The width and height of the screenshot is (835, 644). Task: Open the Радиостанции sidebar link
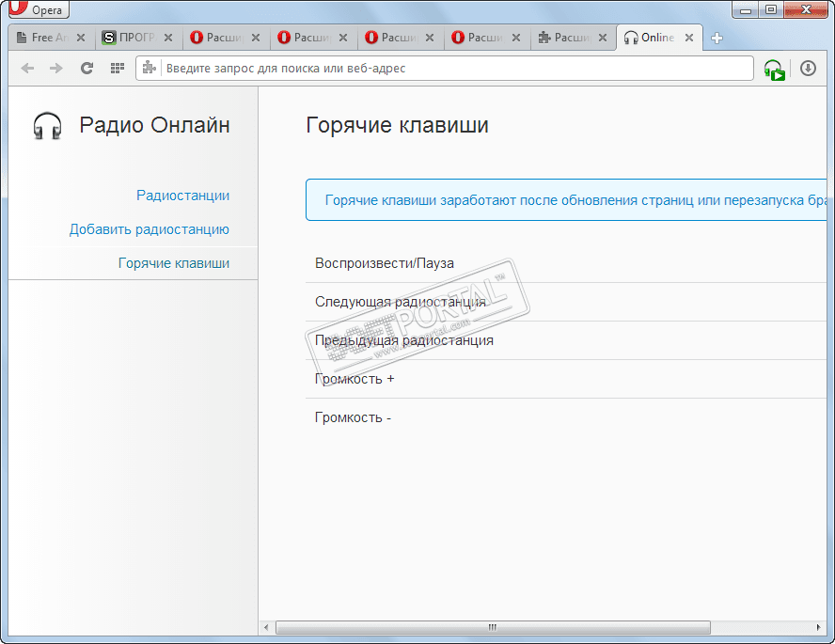tap(182, 196)
